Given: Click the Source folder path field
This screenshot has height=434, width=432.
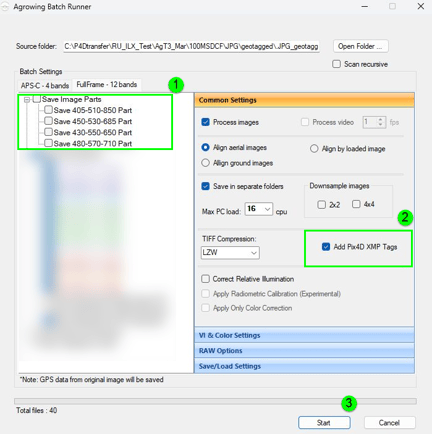Looking at the screenshot, I should coord(192,46).
